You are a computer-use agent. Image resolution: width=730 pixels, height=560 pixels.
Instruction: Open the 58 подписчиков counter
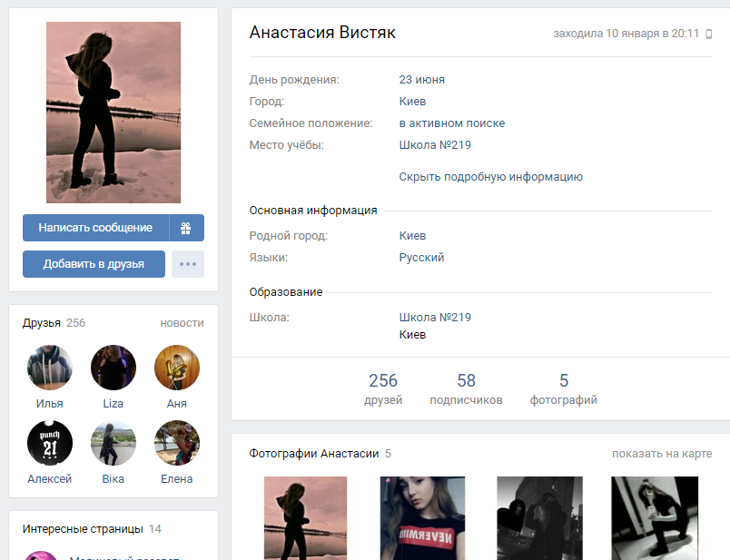[x=466, y=388]
